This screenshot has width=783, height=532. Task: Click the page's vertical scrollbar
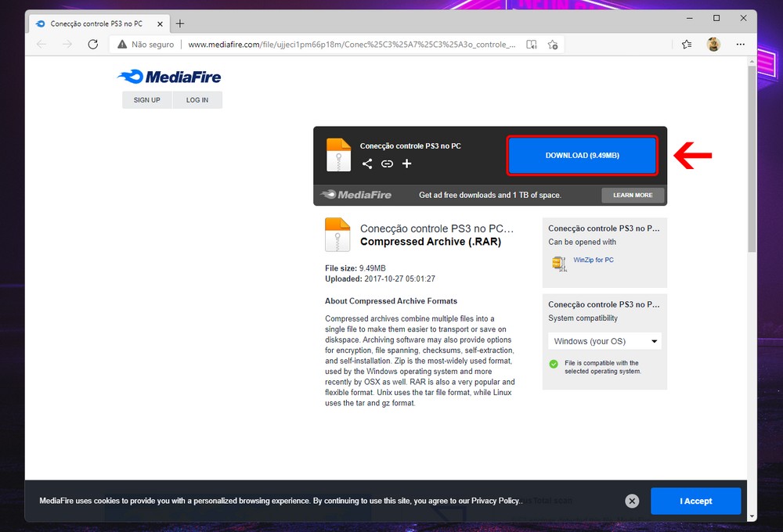coord(752,156)
